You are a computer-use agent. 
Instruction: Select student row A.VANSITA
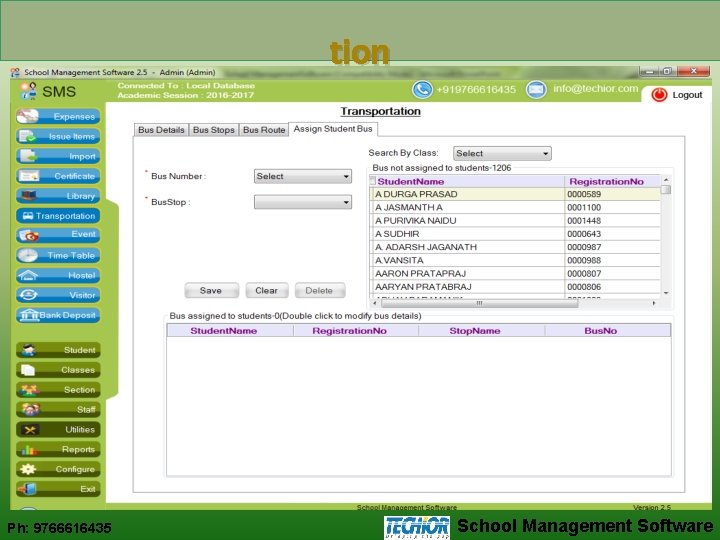click(x=515, y=260)
